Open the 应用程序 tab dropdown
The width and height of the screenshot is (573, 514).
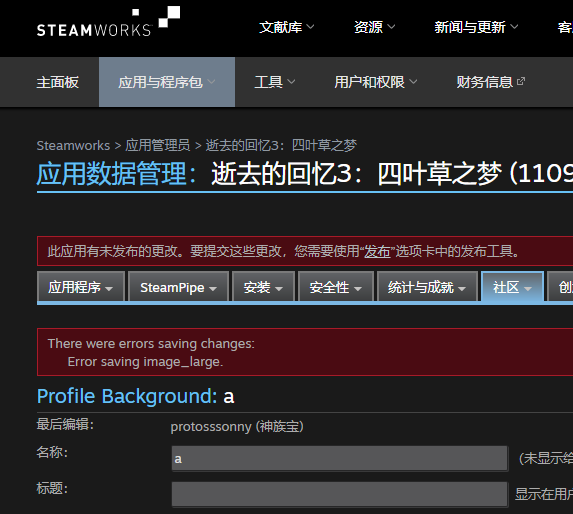click(x=81, y=287)
